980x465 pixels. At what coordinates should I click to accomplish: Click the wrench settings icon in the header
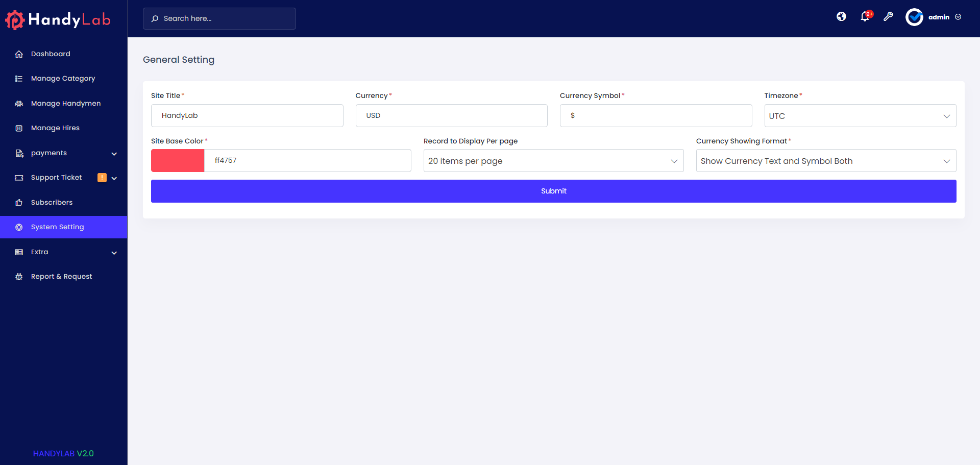pyautogui.click(x=889, y=17)
